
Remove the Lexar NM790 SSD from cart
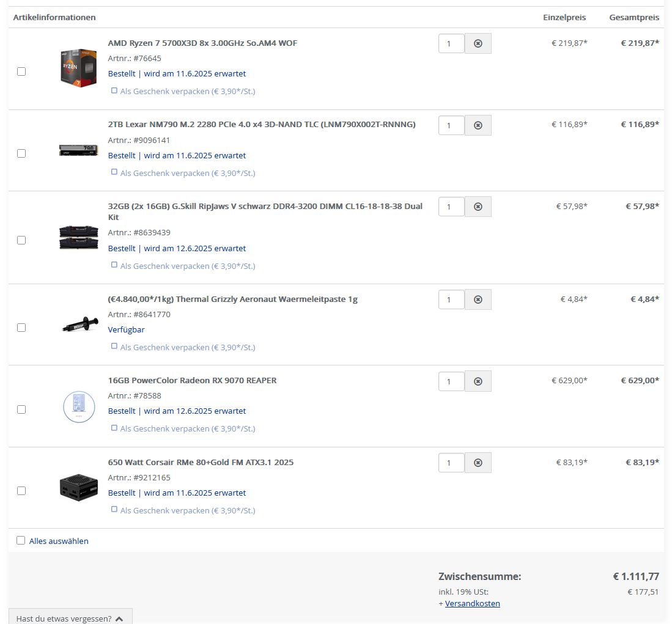tap(478, 125)
